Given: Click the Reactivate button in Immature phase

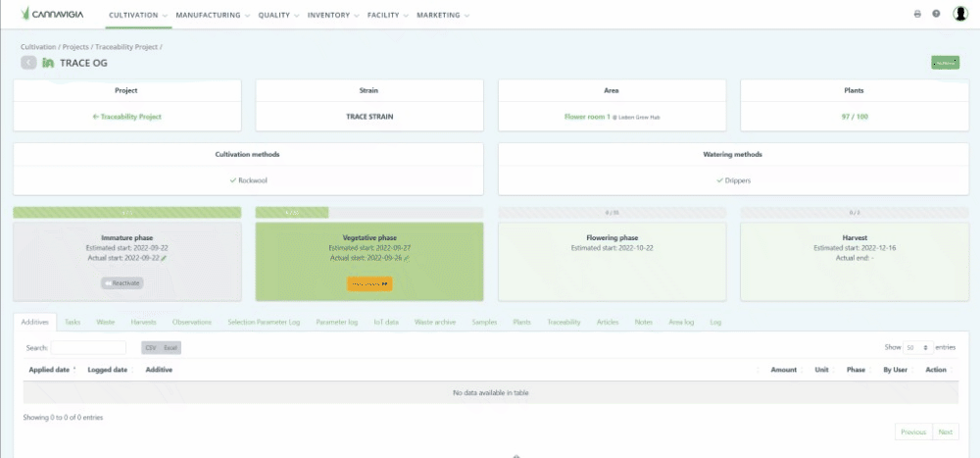Looking at the screenshot, I should tap(122, 282).
